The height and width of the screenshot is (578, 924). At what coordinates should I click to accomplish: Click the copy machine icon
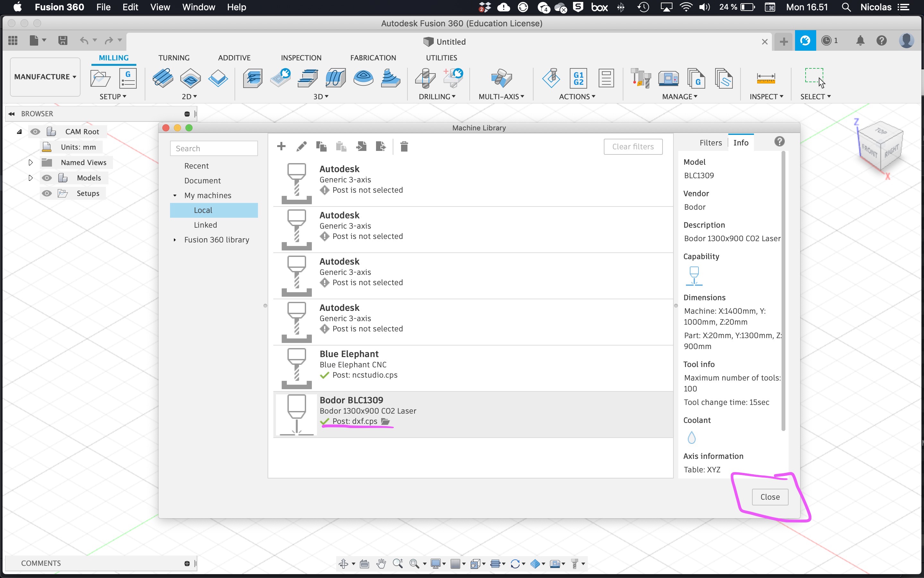tap(321, 146)
